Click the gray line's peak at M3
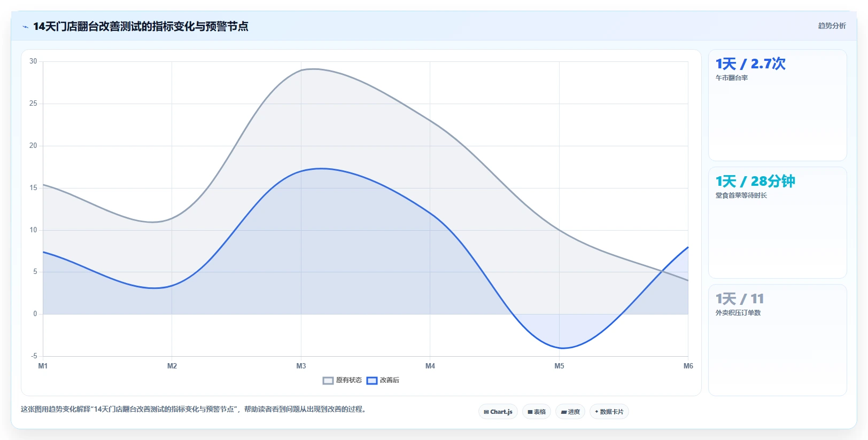 [x=301, y=70]
